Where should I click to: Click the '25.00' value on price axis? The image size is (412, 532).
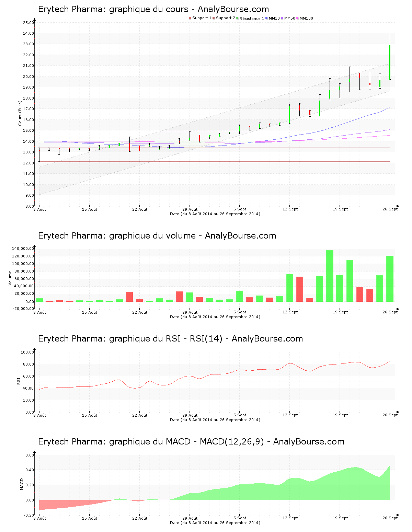(x=28, y=23)
